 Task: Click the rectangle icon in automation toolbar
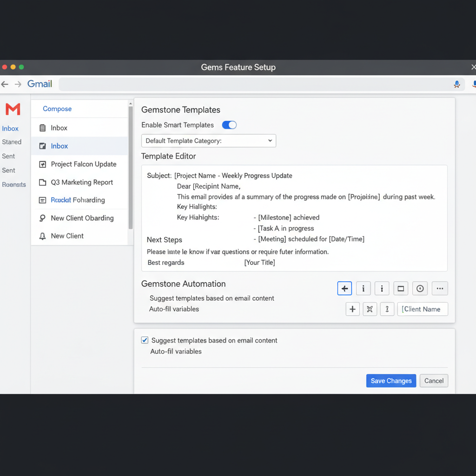click(x=401, y=289)
